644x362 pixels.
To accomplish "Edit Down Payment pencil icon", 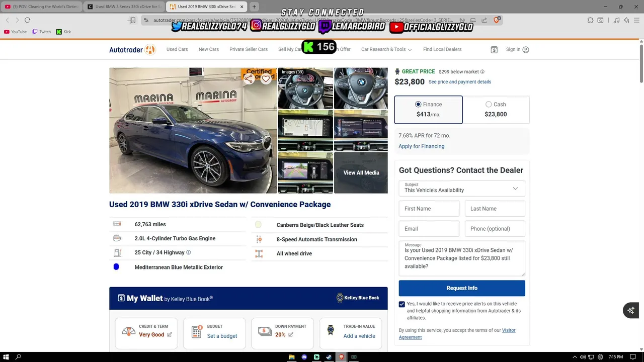I will click(291, 334).
